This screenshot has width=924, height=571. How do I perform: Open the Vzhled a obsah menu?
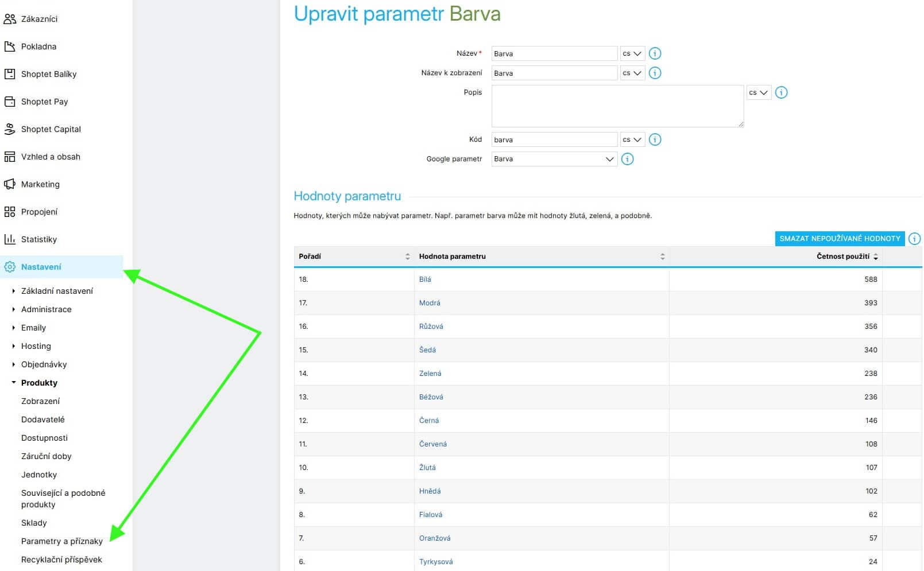51,157
